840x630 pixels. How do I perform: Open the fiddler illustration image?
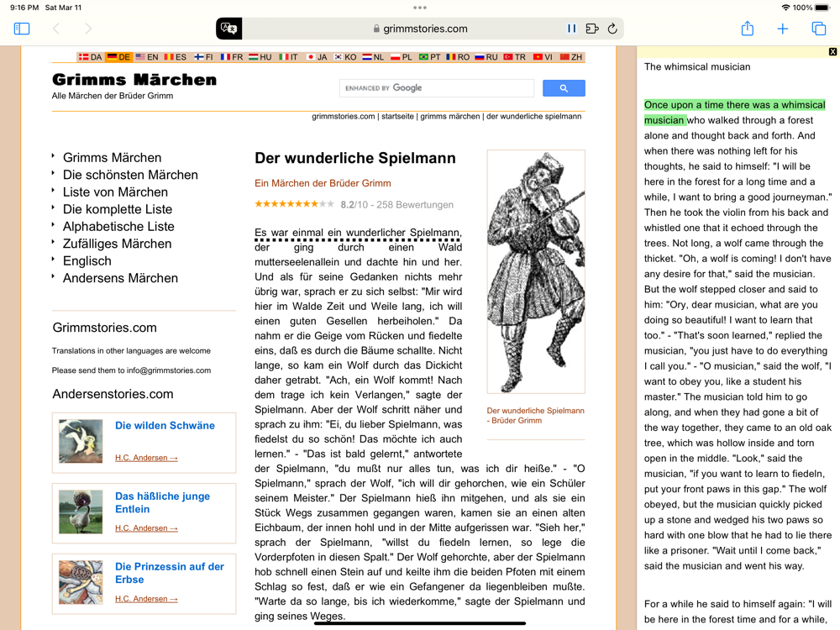tap(536, 271)
